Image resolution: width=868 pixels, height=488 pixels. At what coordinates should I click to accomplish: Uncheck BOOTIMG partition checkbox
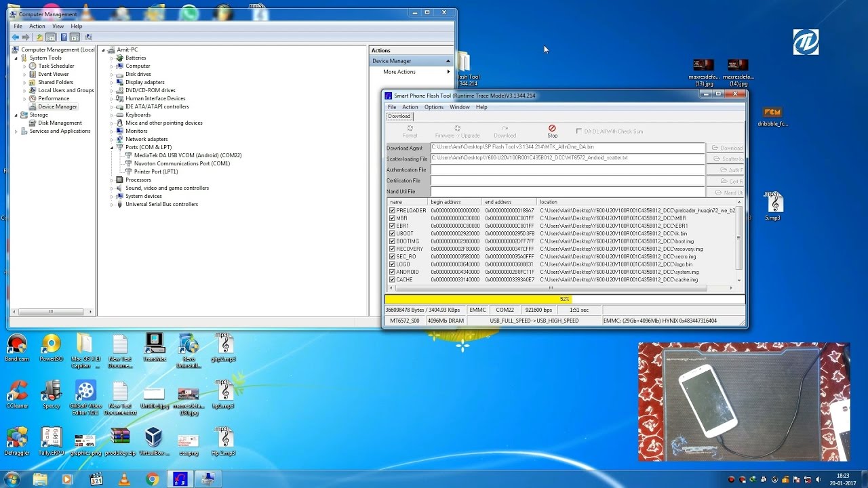click(x=392, y=241)
